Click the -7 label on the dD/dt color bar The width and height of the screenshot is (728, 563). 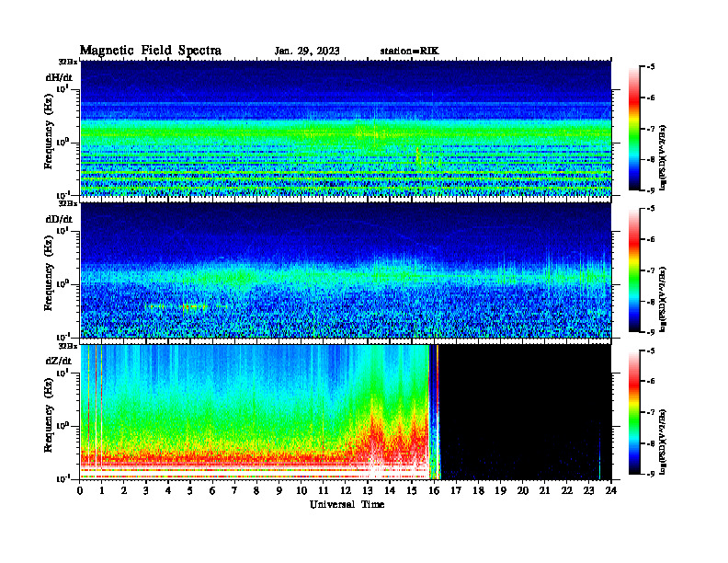pos(651,270)
